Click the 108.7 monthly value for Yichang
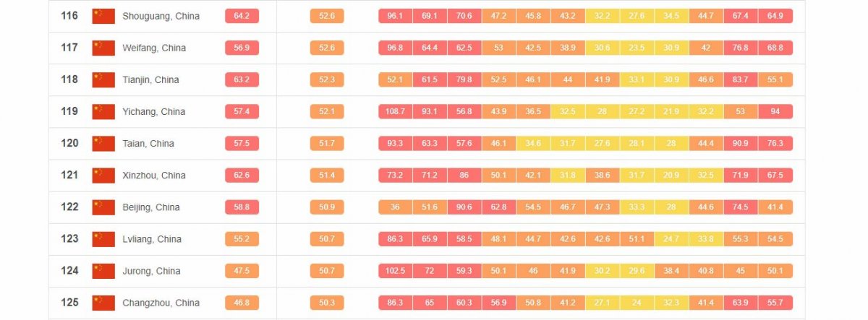The width and height of the screenshot is (868, 320). click(395, 111)
